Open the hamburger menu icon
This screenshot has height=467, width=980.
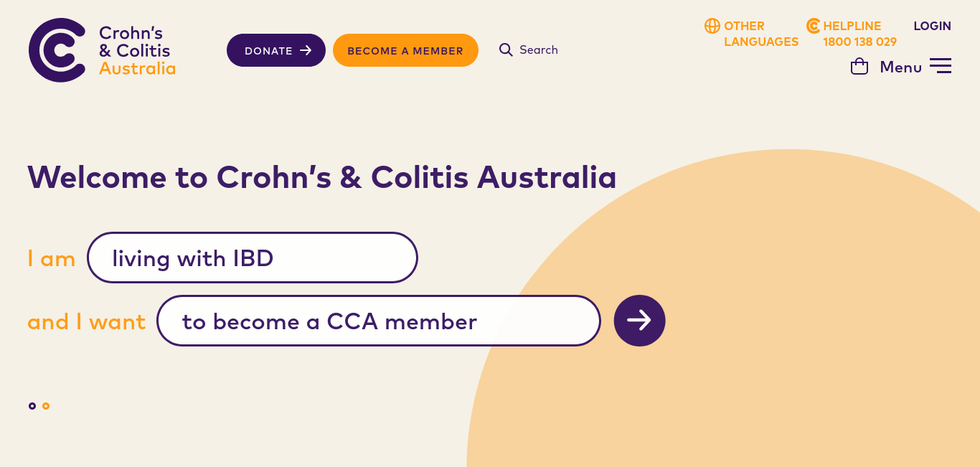(x=941, y=66)
